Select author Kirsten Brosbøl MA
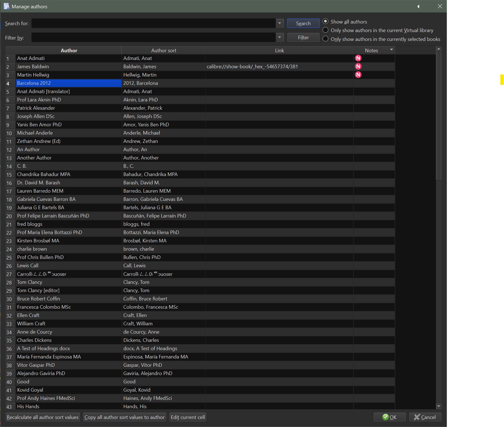504x427 pixels. 69,240
